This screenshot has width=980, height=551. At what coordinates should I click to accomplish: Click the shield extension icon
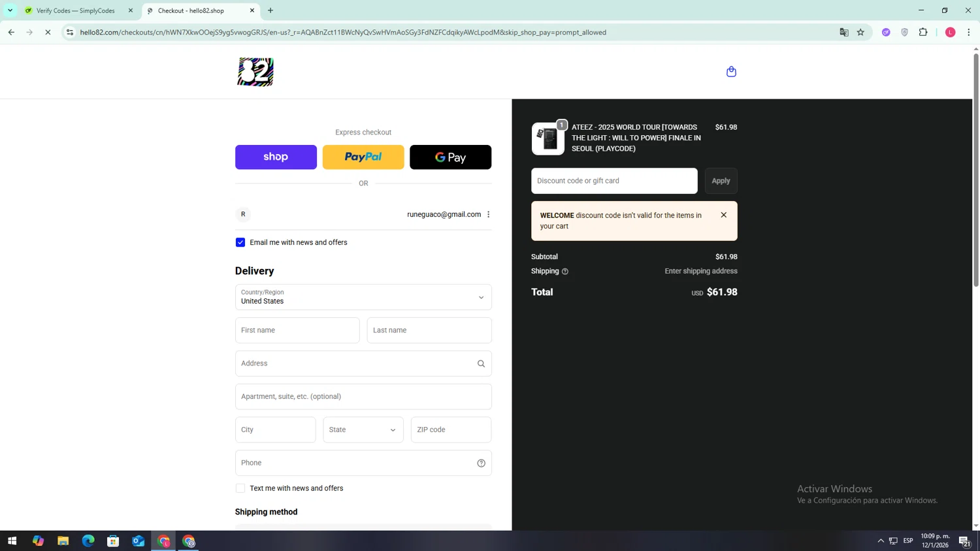coord(904,32)
